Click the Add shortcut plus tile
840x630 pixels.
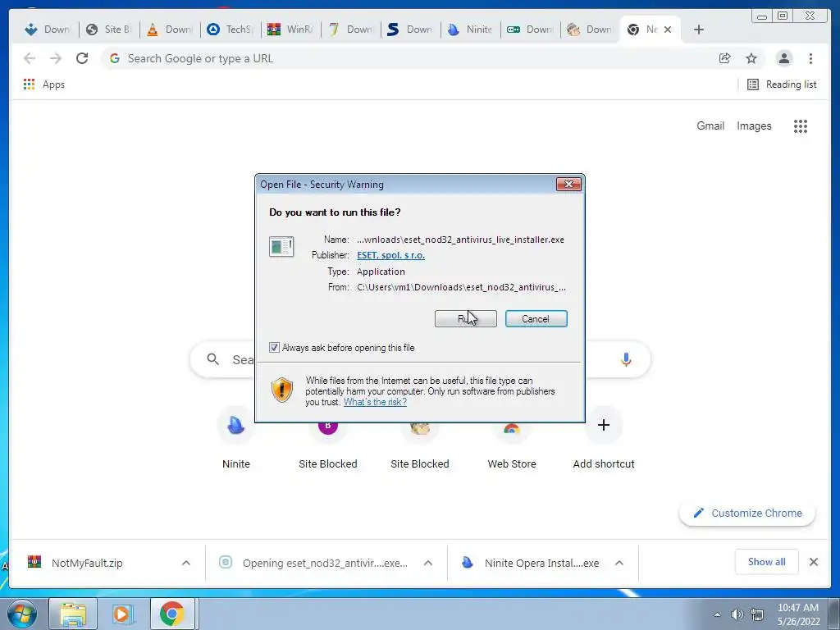(604, 440)
